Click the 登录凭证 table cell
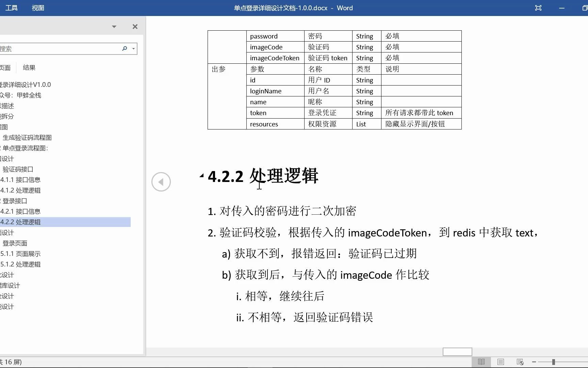This screenshot has width=588, height=368. point(328,113)
